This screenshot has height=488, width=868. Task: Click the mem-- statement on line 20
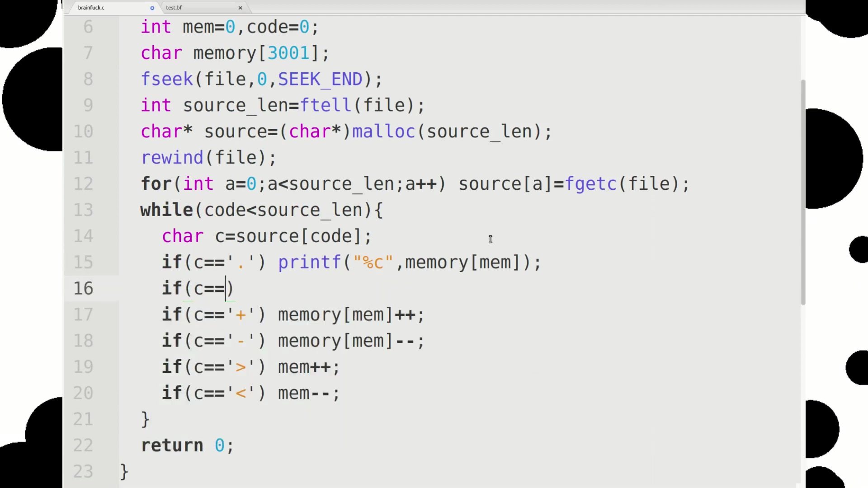(x=308, y=393)
